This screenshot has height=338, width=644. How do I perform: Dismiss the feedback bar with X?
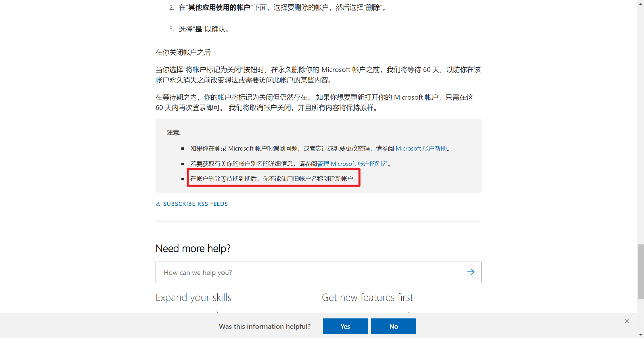tap(627, 321)
